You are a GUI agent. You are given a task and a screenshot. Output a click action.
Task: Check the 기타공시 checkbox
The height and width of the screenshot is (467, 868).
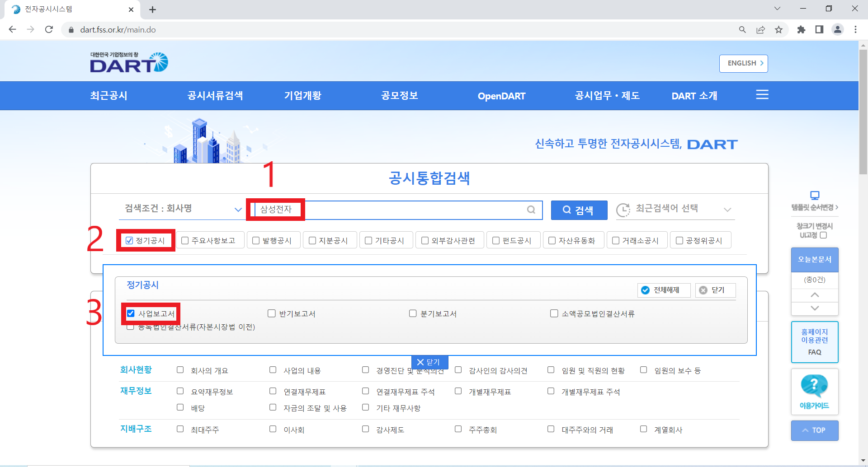point(368,240)
